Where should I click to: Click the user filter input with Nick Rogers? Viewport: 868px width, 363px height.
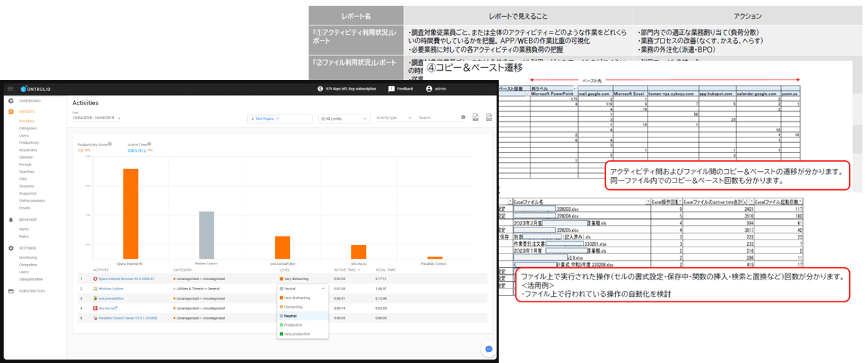[x=280, y=118]
